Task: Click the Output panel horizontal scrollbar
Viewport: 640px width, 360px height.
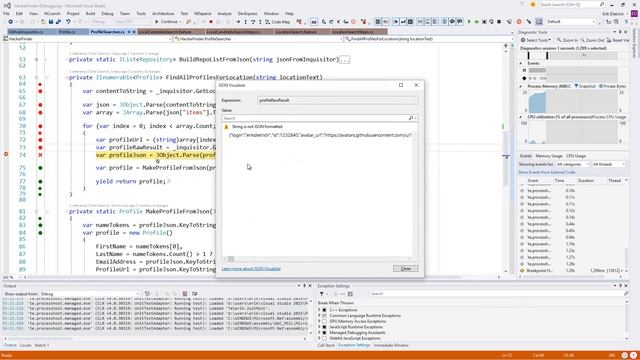Action: click(154, 339)
